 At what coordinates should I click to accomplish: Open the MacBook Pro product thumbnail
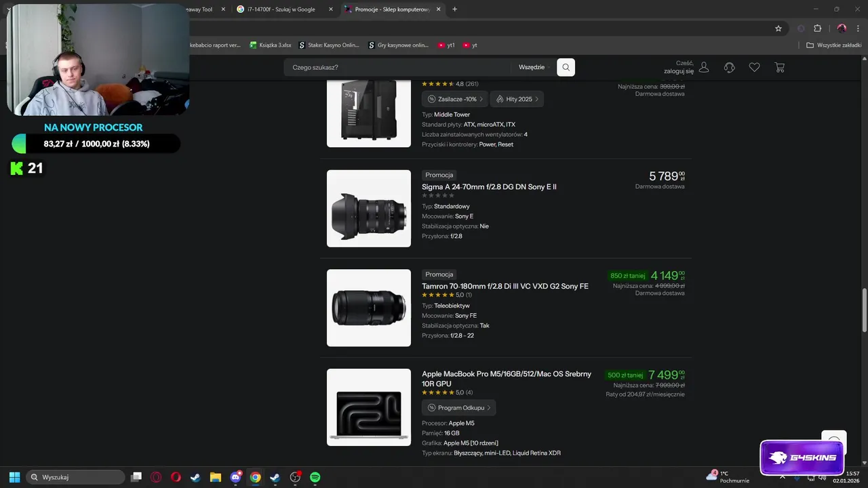(369, 407)
